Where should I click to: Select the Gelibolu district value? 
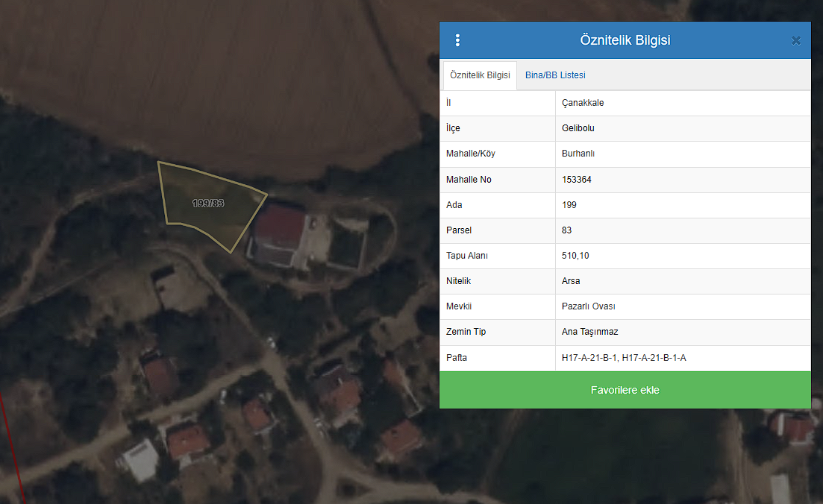click(578, 128)
